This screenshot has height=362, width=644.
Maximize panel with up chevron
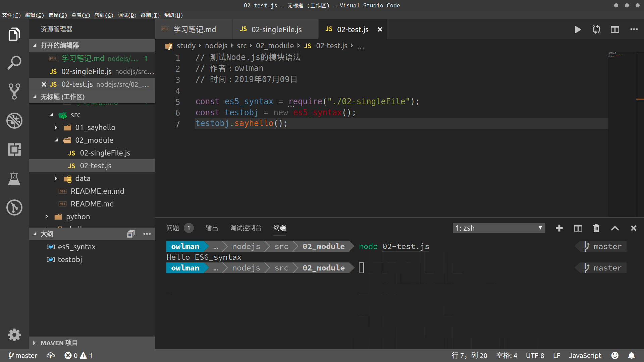coord(615,228)
